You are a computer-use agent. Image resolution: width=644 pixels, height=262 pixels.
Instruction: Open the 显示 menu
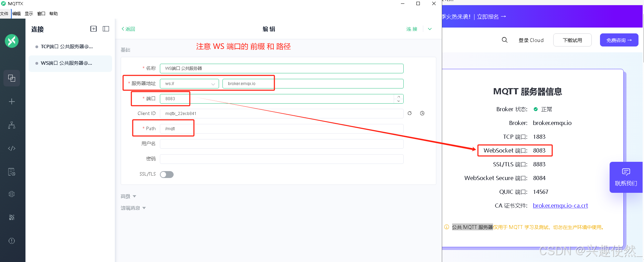(29, 14)
